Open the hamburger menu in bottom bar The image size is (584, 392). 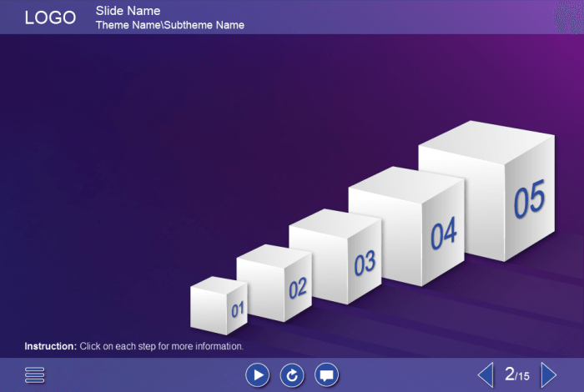[x=35, y=375]
